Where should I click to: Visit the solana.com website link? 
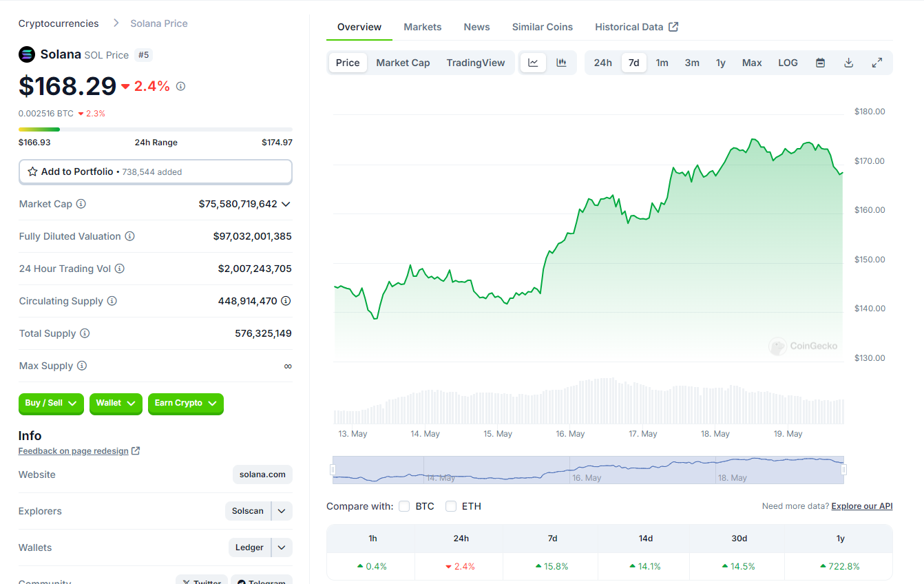pyautogui.click(x=262, y=474)
